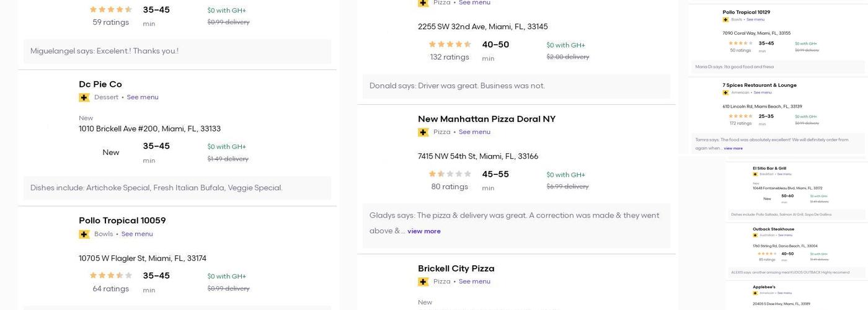This screenshot has width=868, height=310.
Task: Click the star rating above 132 ratings
Action: 450,44
